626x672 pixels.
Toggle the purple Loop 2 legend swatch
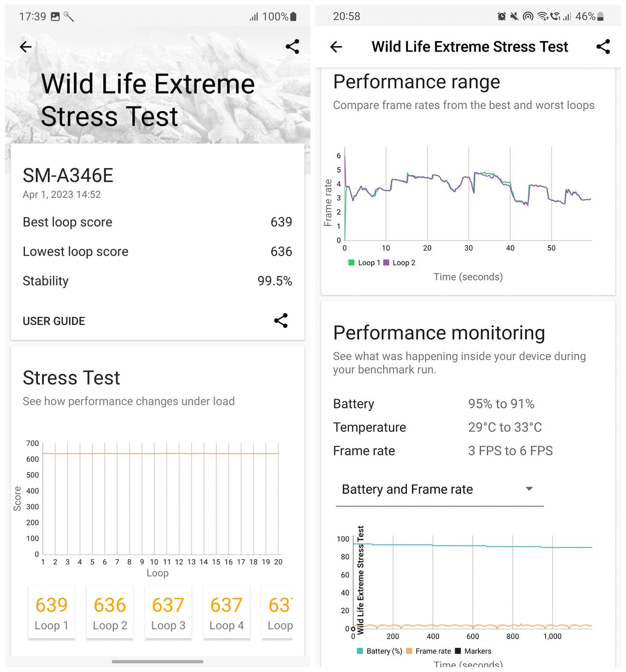click(386, 263)
